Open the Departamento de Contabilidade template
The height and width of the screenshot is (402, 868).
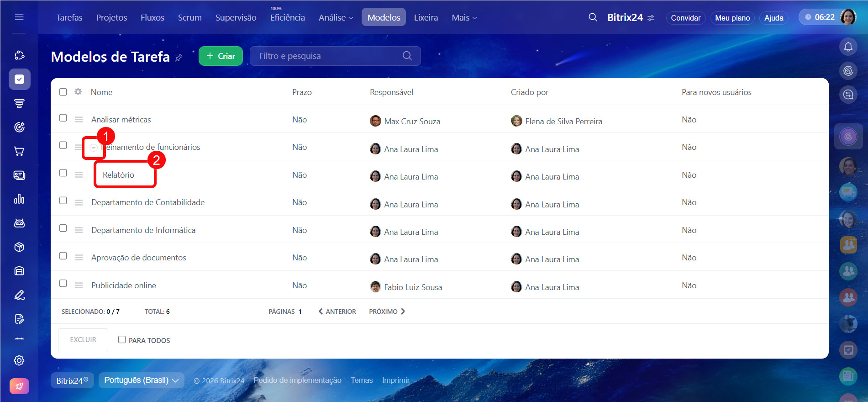[x=147, y=202]
